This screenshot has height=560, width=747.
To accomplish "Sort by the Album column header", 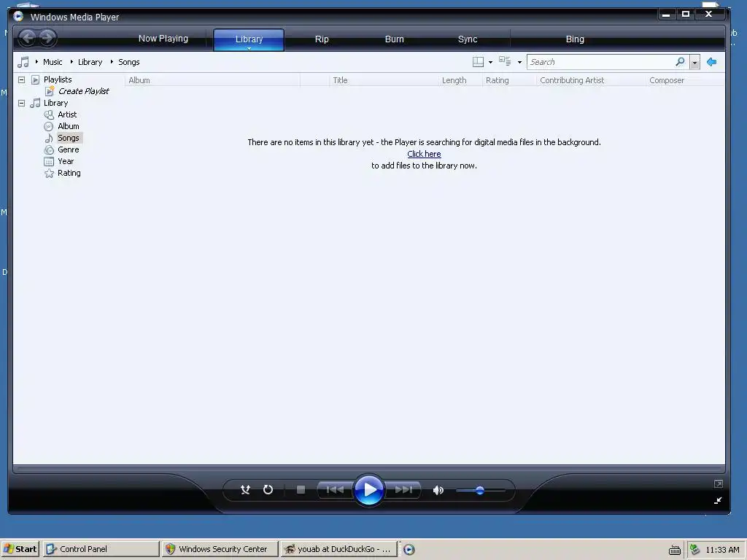I will tap(212, 80).
